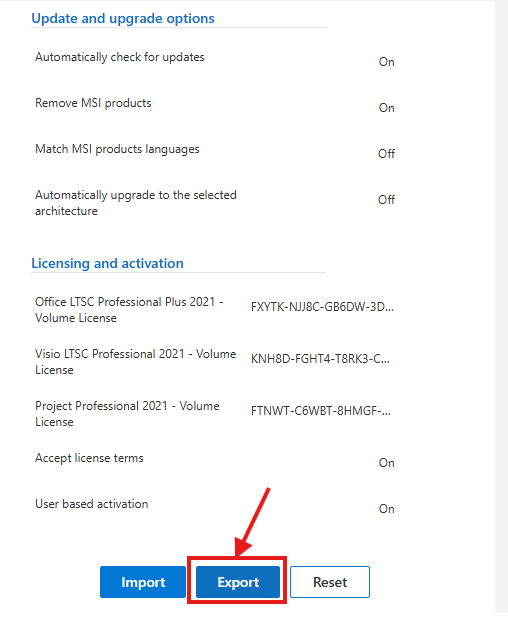Open the Licensing and activation section
Image resolution: width=508 pixels, height=624 pixels.
click(x=107, y=263)
